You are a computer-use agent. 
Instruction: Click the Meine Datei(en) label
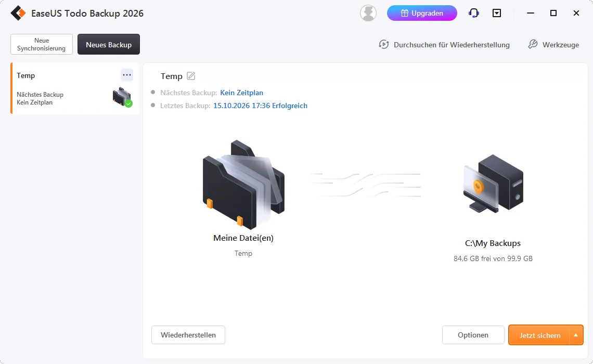click(243, 238)
